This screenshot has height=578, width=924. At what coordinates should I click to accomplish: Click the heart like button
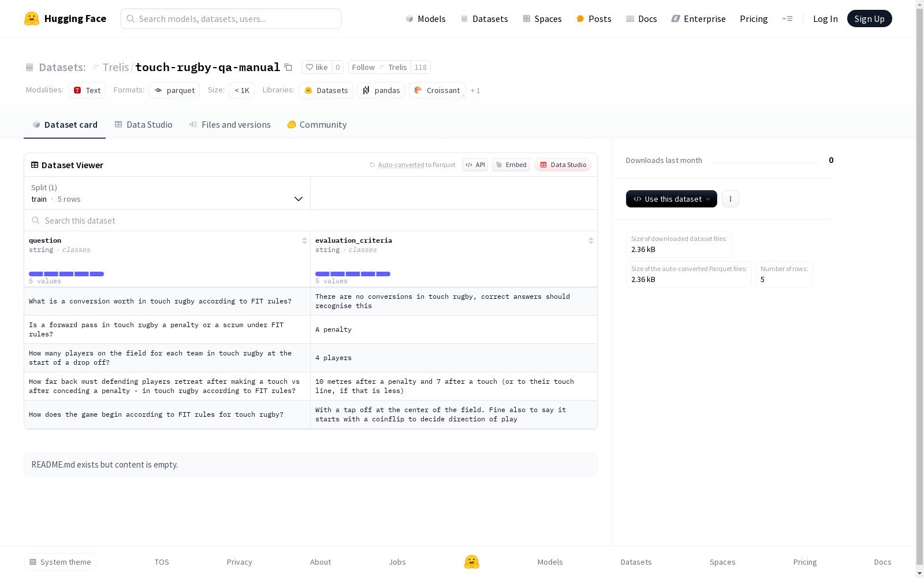pyautogui.click(x=316, y=67)
